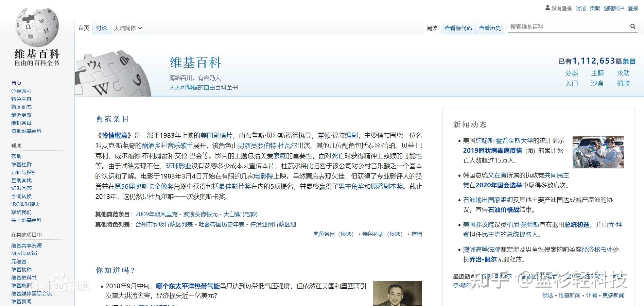Click the search magnifier icon
The width and height of the screenshot is (644, 306).
(632, 27)
